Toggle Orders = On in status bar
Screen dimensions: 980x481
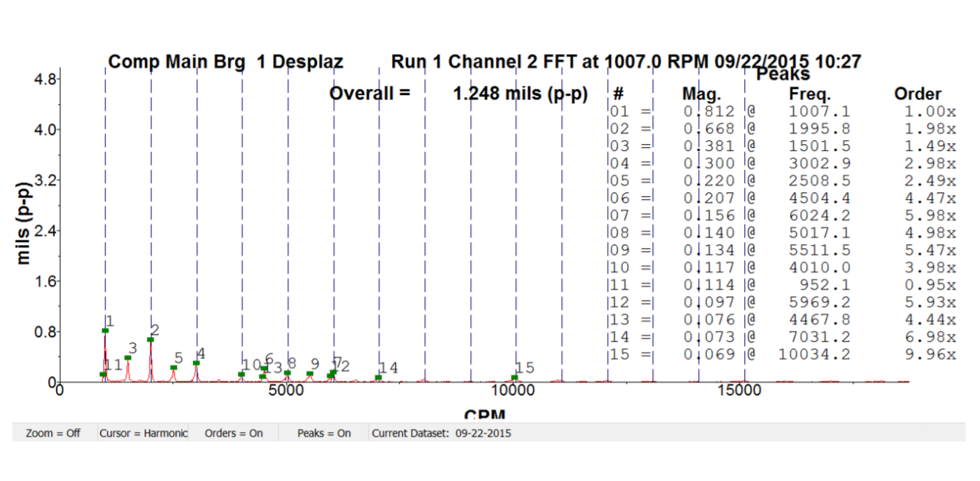click(x=234, y=434)
